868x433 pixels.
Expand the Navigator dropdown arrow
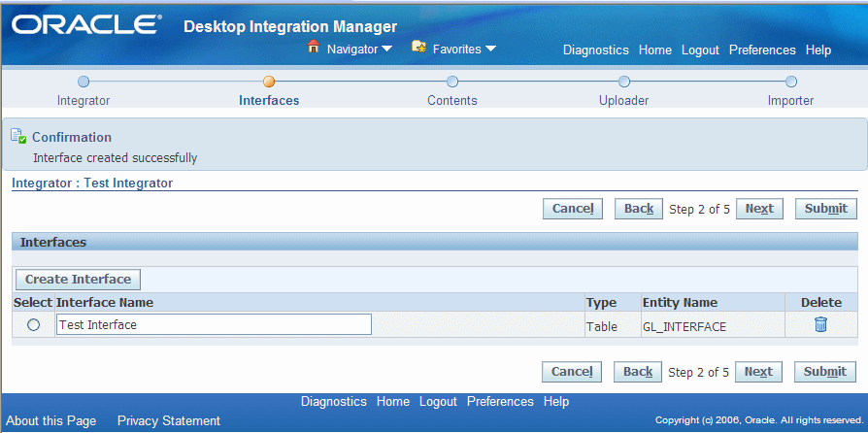pos(387,49)
